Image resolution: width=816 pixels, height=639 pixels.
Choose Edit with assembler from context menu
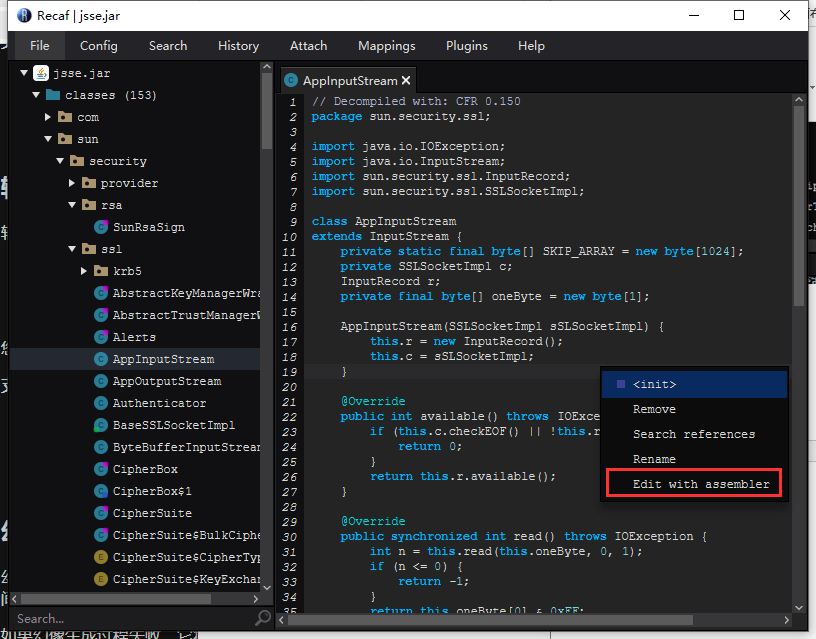coord(700,484)
